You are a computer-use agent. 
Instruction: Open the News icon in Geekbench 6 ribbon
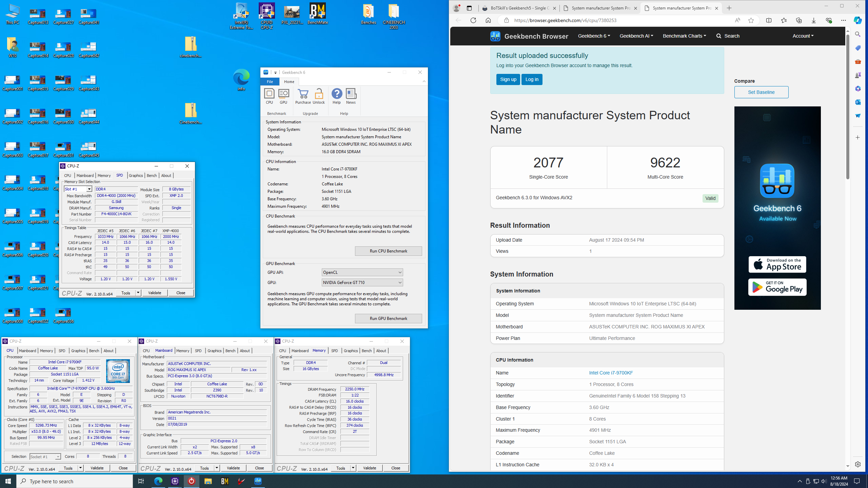(x=351, y=96)
